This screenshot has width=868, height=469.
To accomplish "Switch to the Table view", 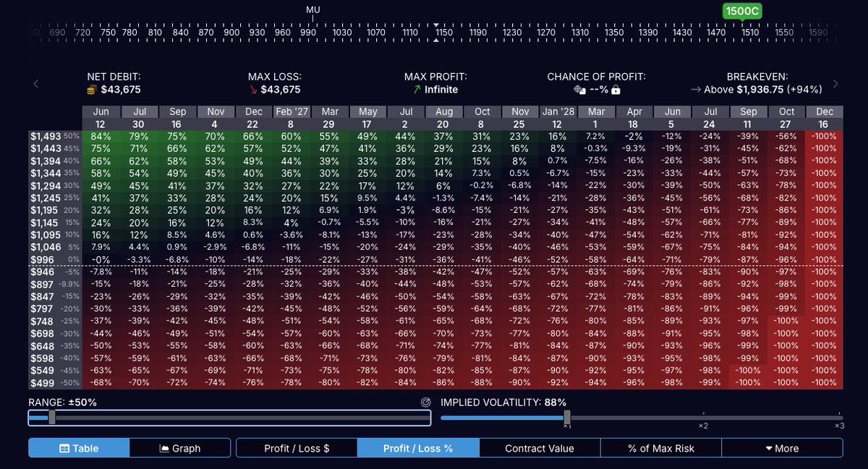I will (x=79, y=448).
